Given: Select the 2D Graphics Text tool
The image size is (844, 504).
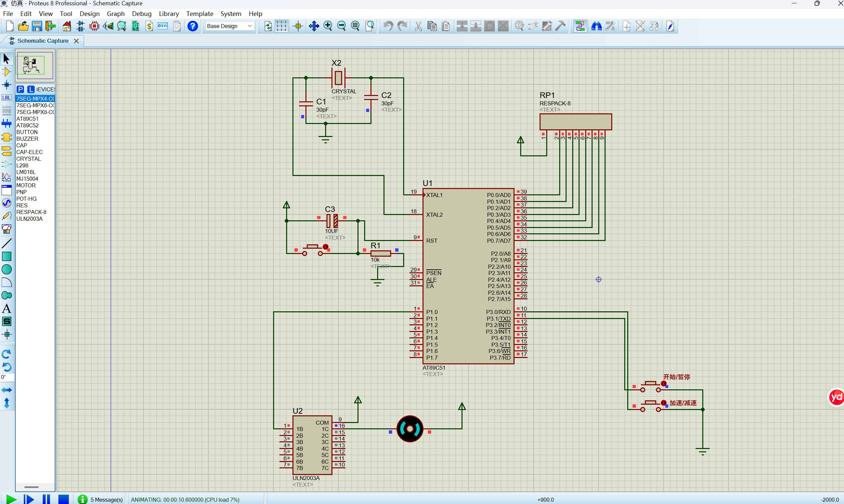Looking at the screenshot, I should tap(6, 308).
